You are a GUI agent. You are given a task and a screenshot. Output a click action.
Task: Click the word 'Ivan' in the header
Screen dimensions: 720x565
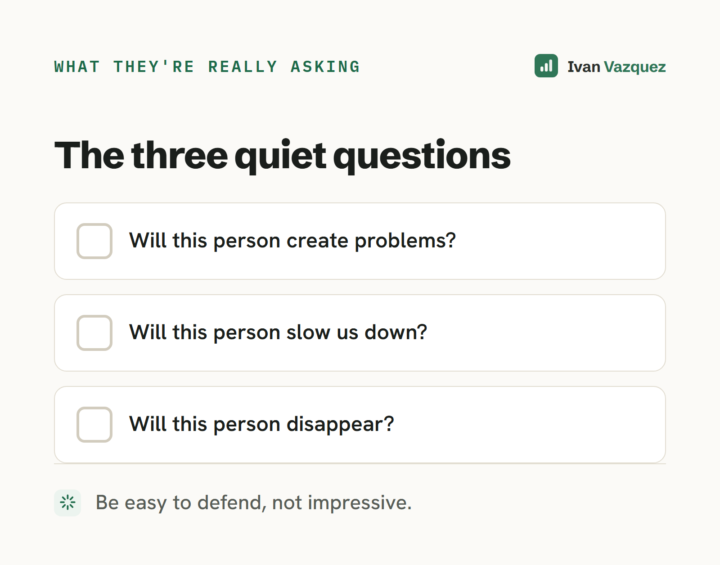(x=584, y=67)
